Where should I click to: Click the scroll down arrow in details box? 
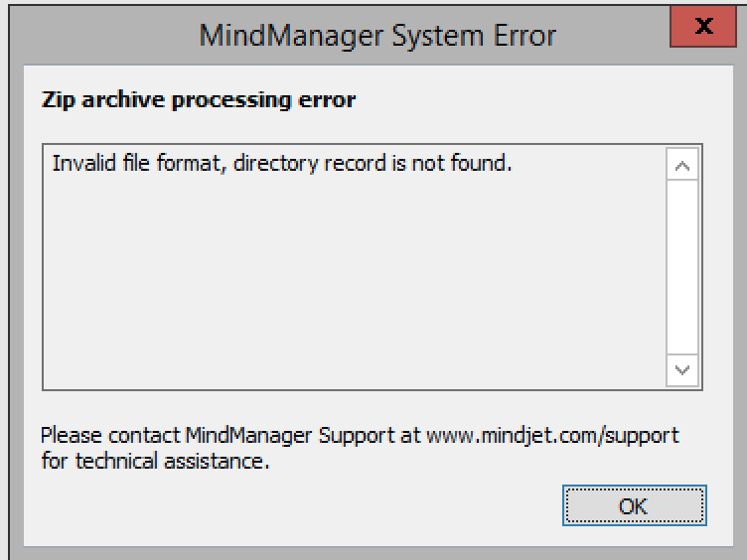682,370
